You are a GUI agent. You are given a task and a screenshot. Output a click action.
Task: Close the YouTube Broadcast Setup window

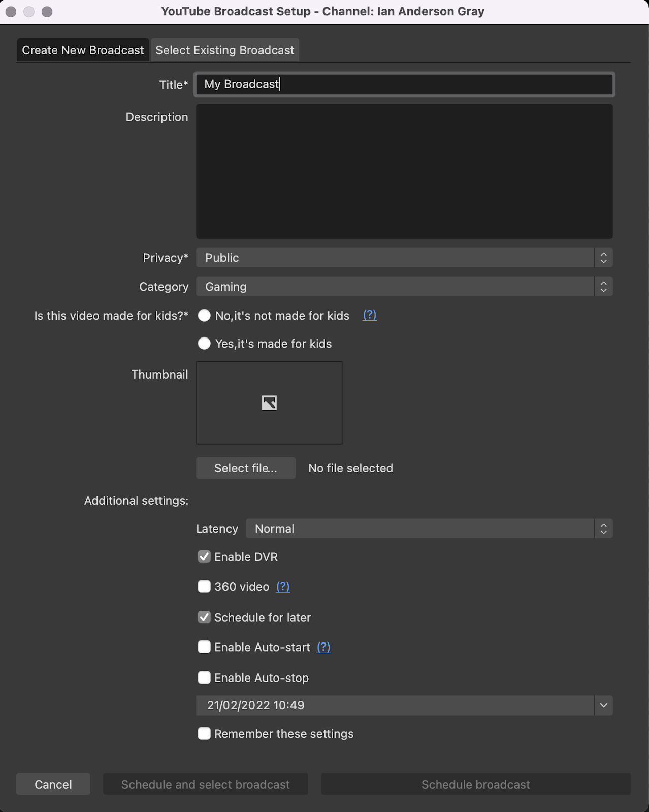[x=11, y=12]
